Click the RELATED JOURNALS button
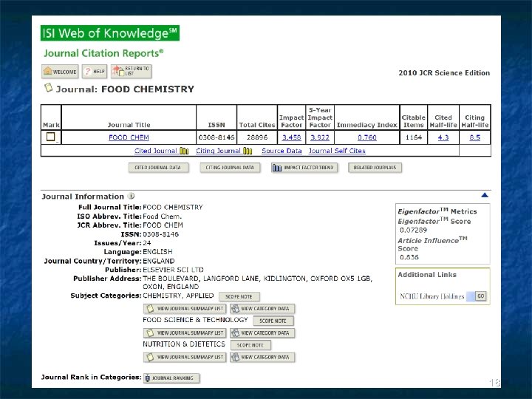Screen dimensions: 532x399 [375, 168]
